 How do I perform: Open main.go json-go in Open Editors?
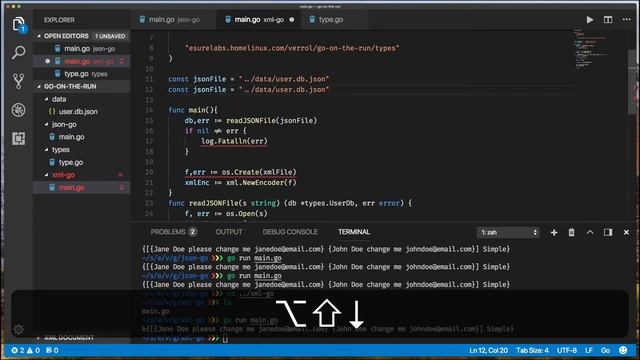[82, 49]
